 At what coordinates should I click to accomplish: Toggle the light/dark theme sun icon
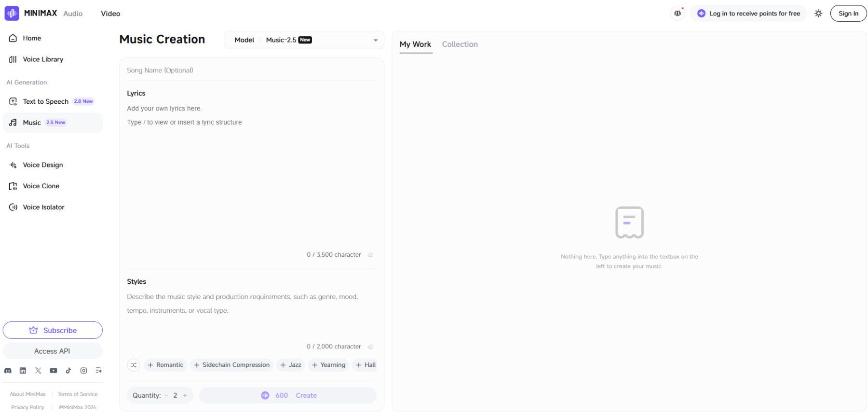(x=818, y=14)
